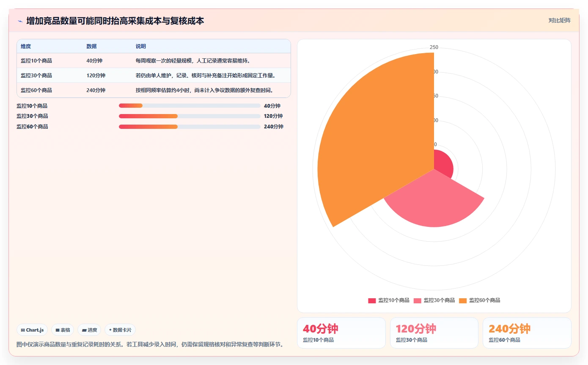Click the 进度 tag chip
The image size is (588, 365).
[x=89, y=330]
